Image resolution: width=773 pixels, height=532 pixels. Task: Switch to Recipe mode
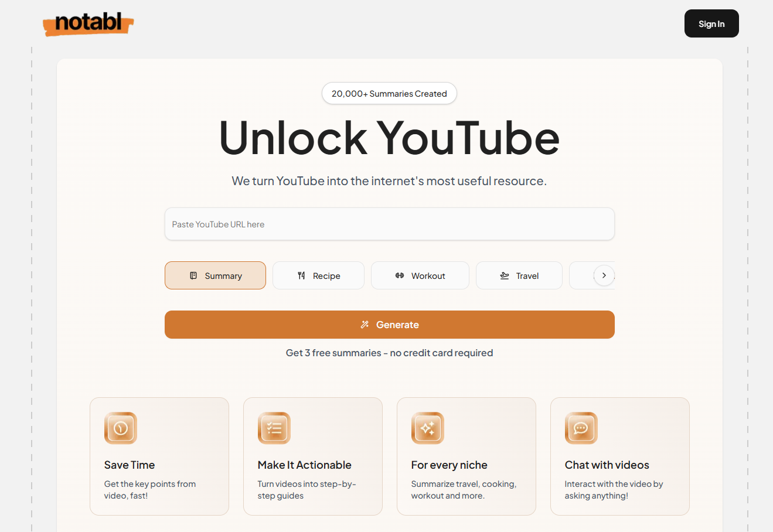click(x=318, y=275)
